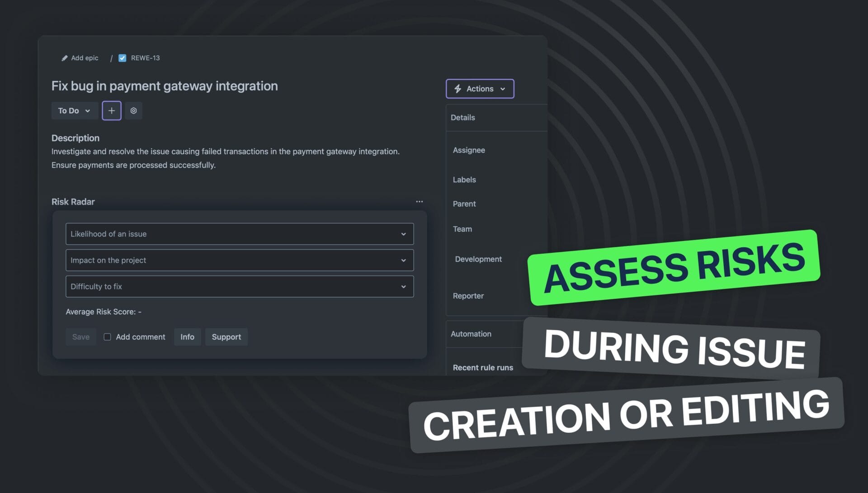Click the Support button
The height and width of the screenshot is (493, 868).
[226, 337]
